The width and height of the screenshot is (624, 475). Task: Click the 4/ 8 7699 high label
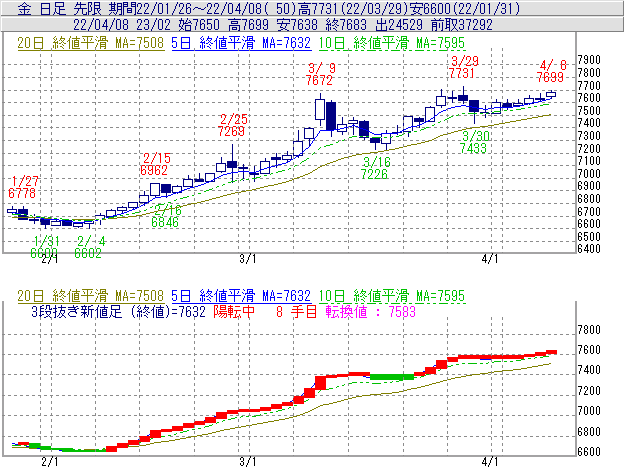pyautogui.click(x=551, y=71)
